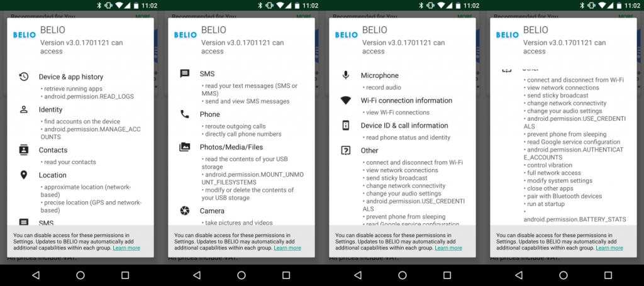Tap BELIO logo in dialog listing BATTERY_STATS
The image size is (644, 286).
508,35
